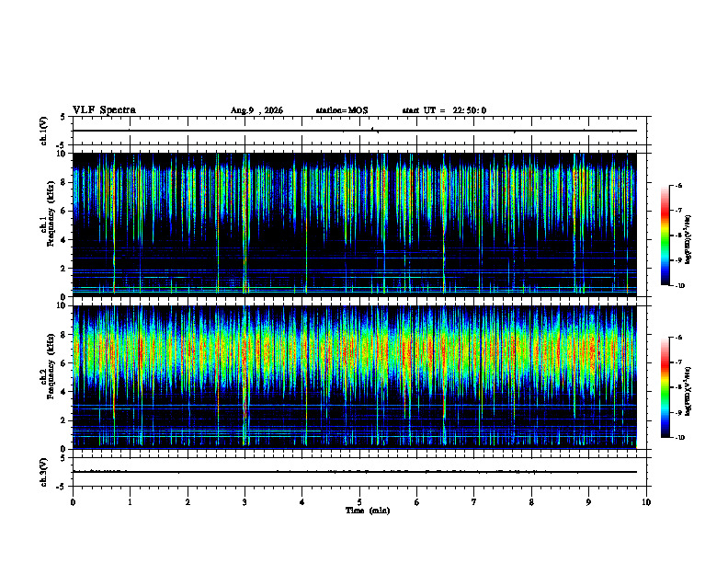Click the '8' tick on ch.1 frequency axis
Image resolution: width=728 pixels, height=563 pixels.
64,182
